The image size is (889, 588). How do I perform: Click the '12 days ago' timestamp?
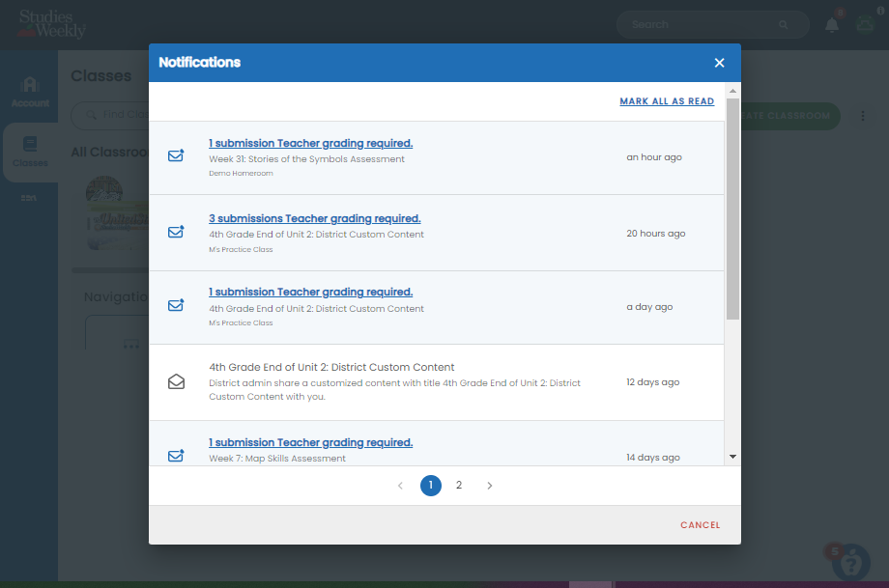(652, 382)
